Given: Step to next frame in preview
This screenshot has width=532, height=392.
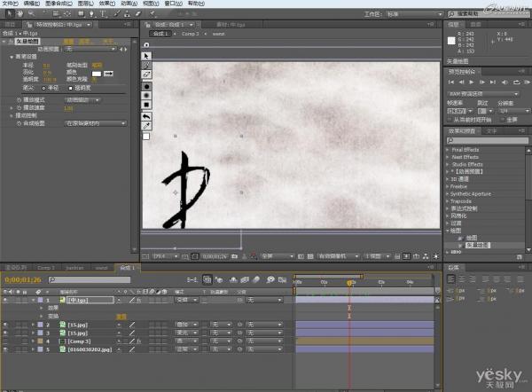Looking at the screenshot, I should (x=481, y=82).
